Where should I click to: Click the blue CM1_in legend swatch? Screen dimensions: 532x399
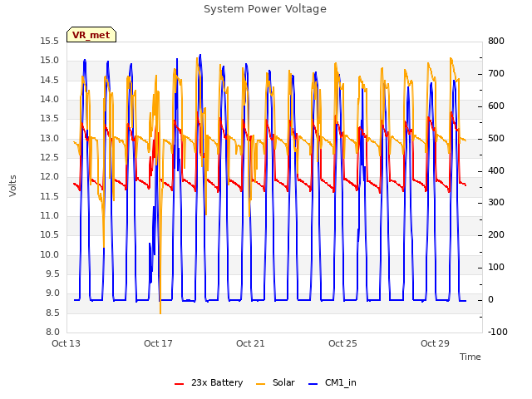313,384
